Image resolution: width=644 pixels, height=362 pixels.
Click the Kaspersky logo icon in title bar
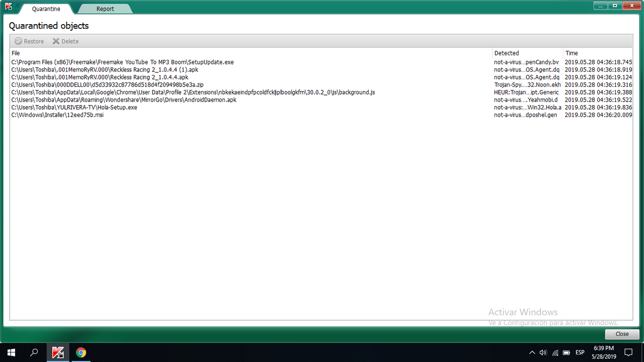click(9, 7)
